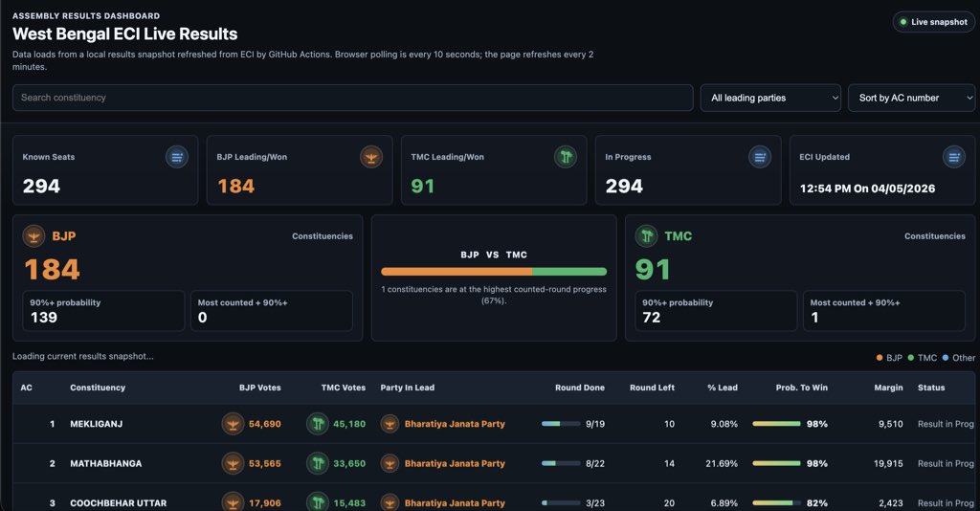The width and height of the screenshot is (980, 511).
Task: Click the green Live snapshot dot
Action: (x=903, y=22)
